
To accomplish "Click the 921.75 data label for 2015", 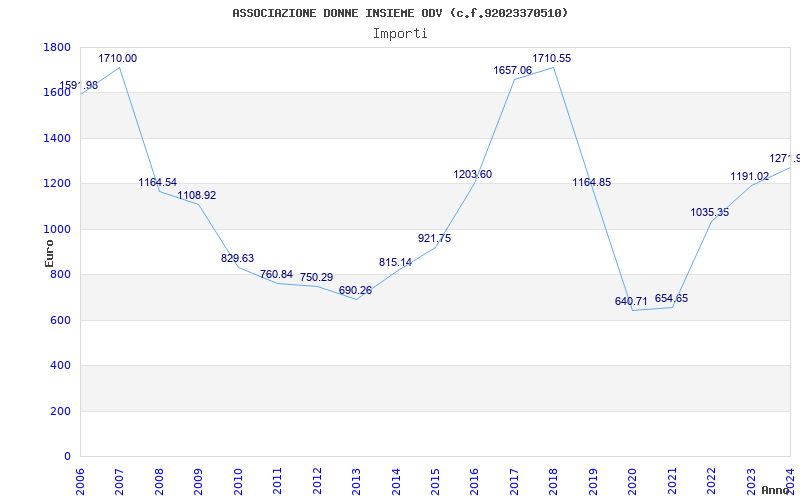I will point(434,239).
